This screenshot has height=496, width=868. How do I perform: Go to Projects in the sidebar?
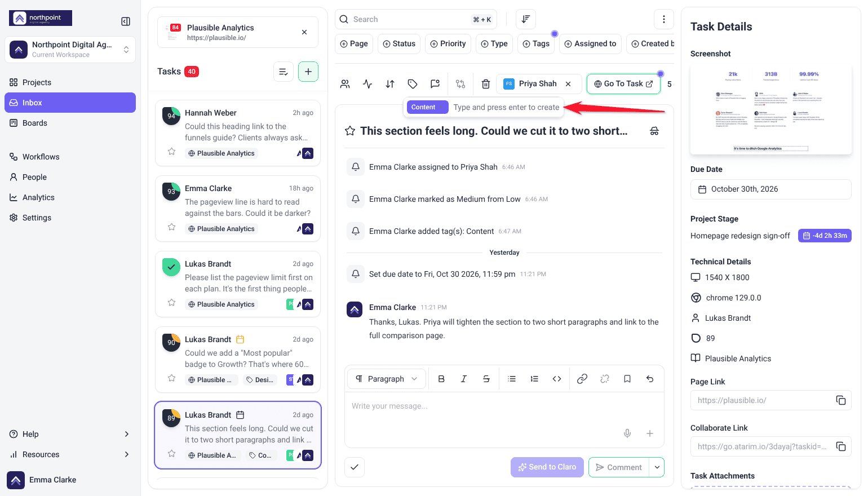70,82
